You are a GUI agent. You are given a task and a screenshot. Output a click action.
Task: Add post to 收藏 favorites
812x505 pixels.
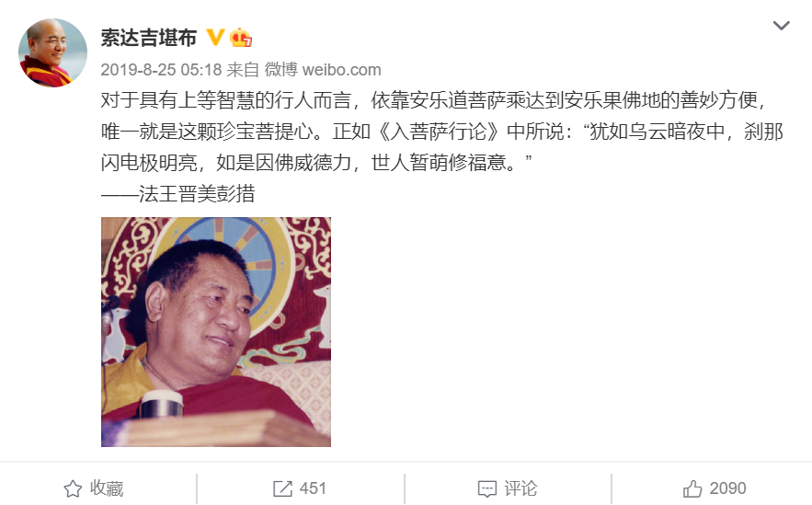click(x=93, y=488)
